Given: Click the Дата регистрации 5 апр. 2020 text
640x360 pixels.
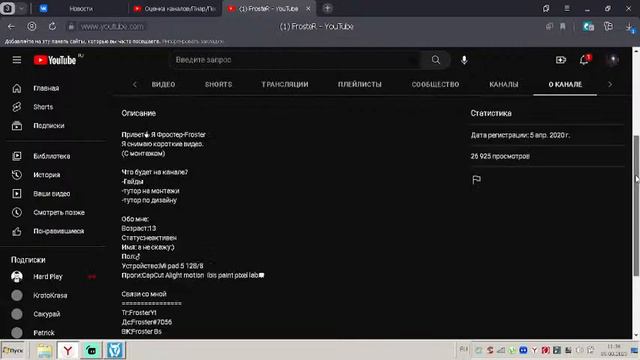Looking at the screenshot, I should pos(520,135).
